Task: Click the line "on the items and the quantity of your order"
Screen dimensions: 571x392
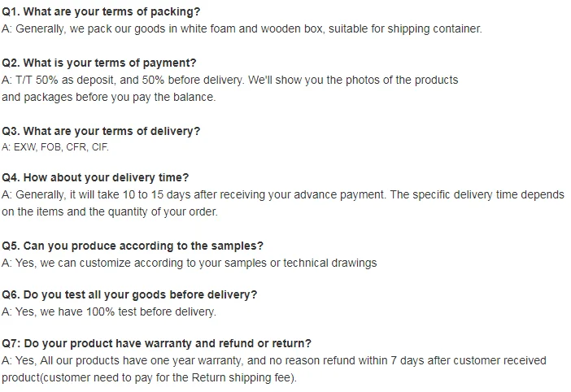Action: (110, 211)
